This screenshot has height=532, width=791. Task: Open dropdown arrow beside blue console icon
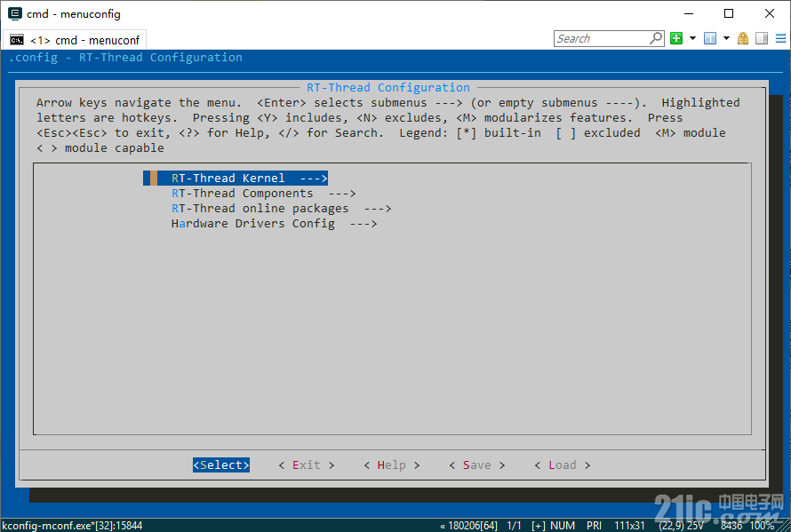[x=726, y=38]
